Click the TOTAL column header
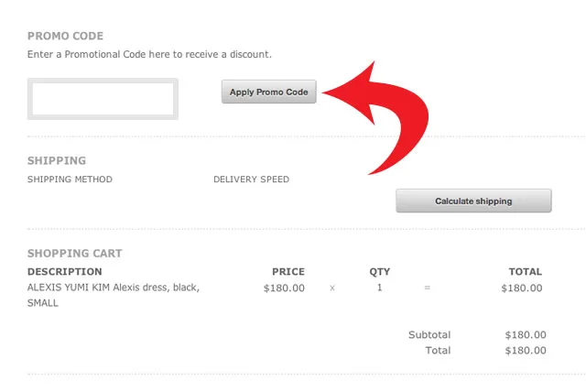 click(526, 272)
